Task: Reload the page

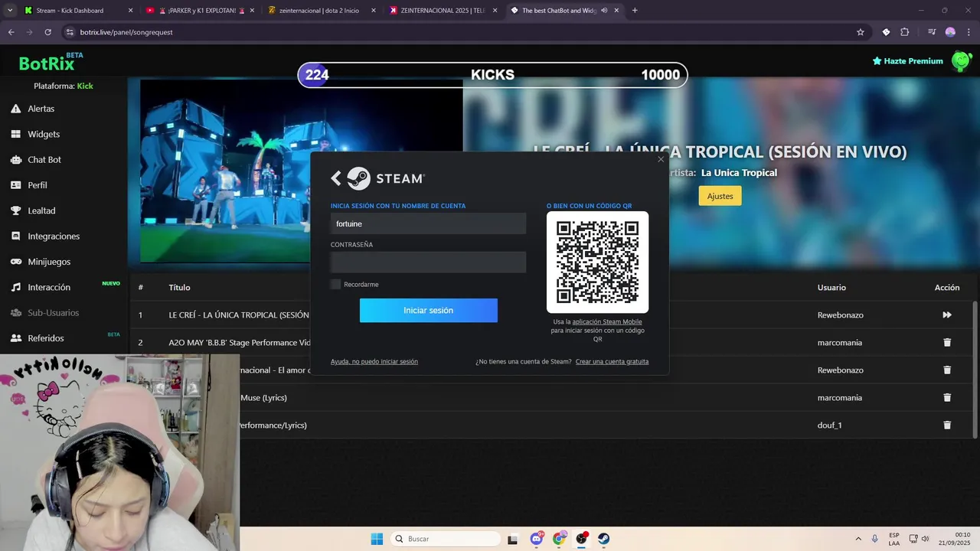Action: click(47, 32)
